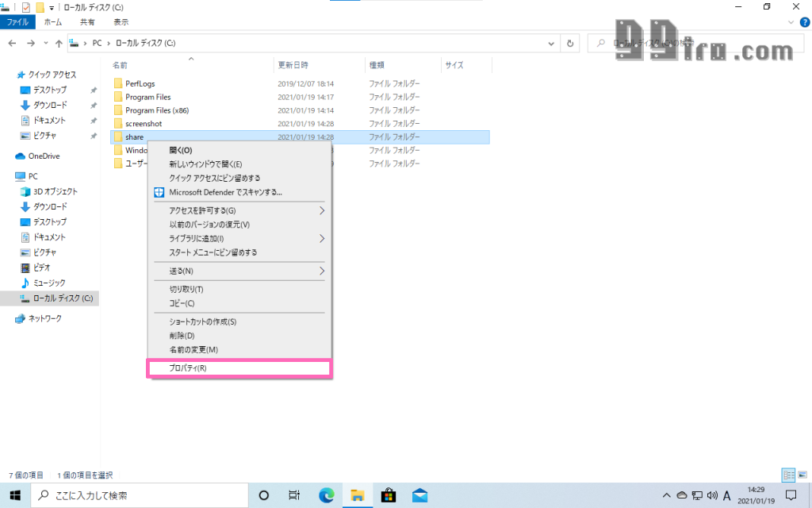Expand the 送る(N) submenu
The height and width of the screenshot is (508, 812).
[x=322, y=271]
